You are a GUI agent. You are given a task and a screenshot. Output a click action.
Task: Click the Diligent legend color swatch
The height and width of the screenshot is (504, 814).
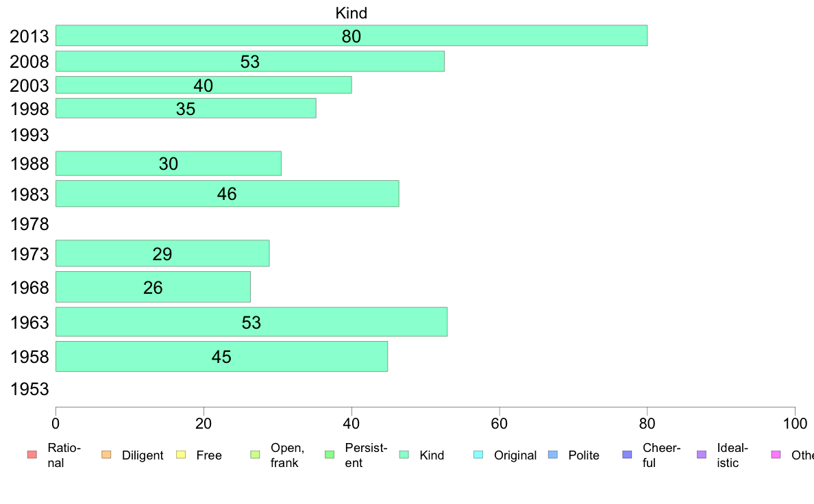(106, 455)
